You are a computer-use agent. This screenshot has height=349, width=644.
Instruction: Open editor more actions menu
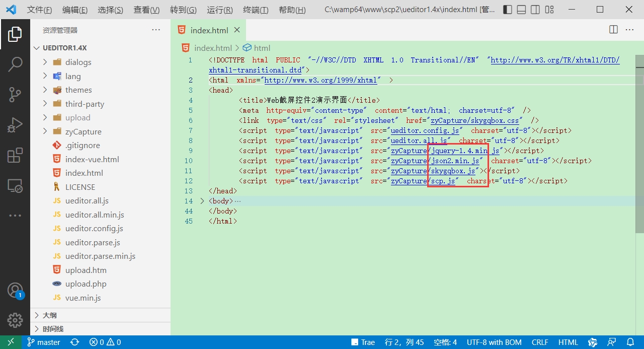click(629, 30)
